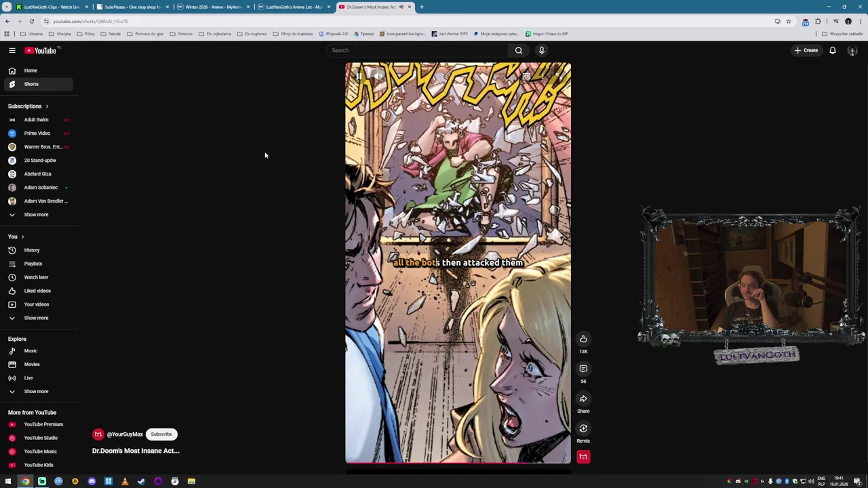Subscribe to @YourGuyMax

tap(161, 434)
